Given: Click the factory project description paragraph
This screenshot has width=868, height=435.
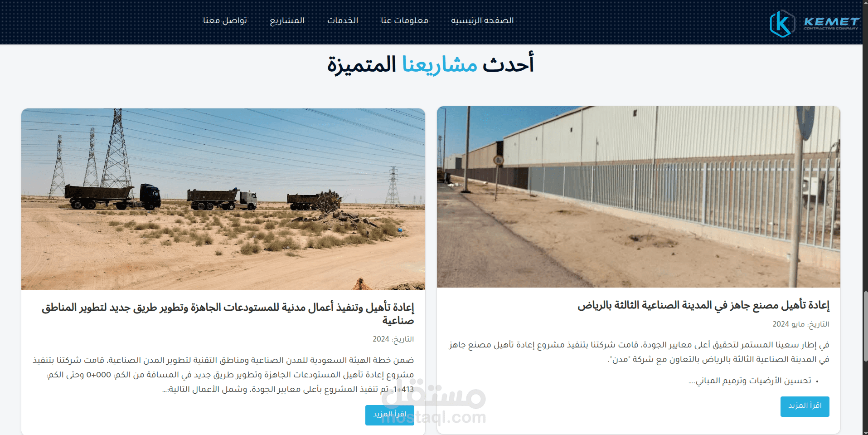Looking at the screenshot, I should (x=639, y=352).
